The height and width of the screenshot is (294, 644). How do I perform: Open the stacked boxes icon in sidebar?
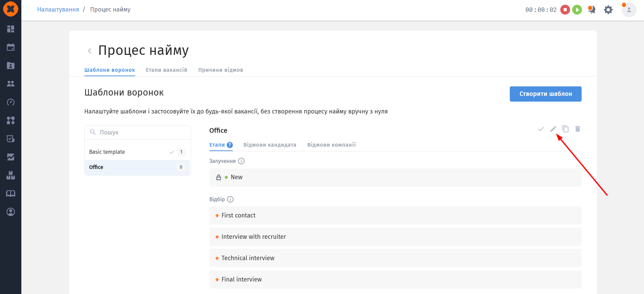pyautogui.click(x=11, y=175)
